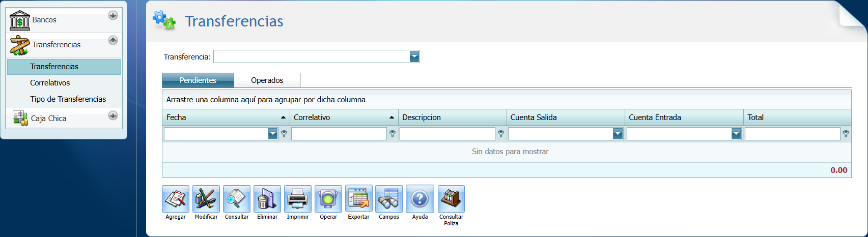Screen dimensions: 868x237
Task: Open the Campos binoculars icon
Action: click(389, 198)
